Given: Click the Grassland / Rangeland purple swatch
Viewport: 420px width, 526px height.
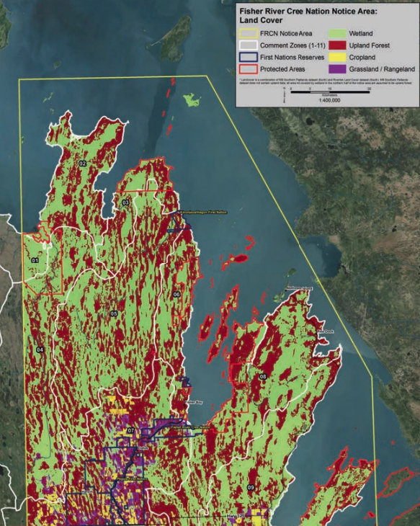Looking at the screenshot, I should coord(337,69).
